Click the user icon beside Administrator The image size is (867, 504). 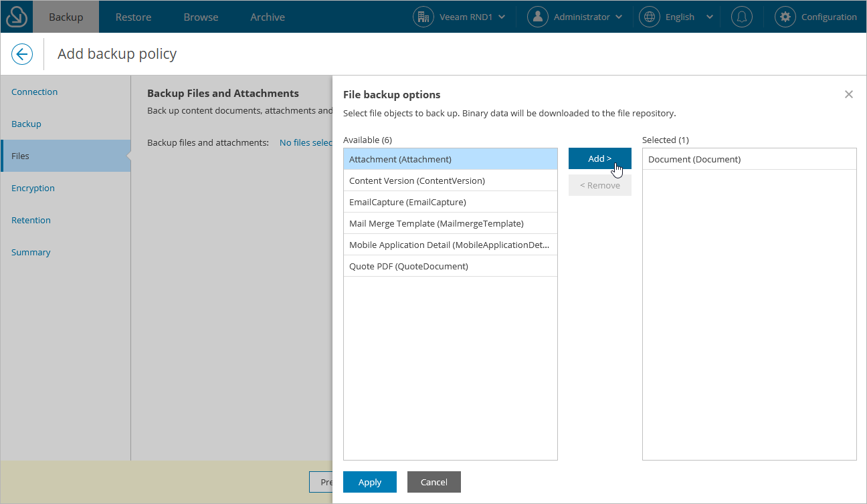pyautogui.click(x=537, y=17)
